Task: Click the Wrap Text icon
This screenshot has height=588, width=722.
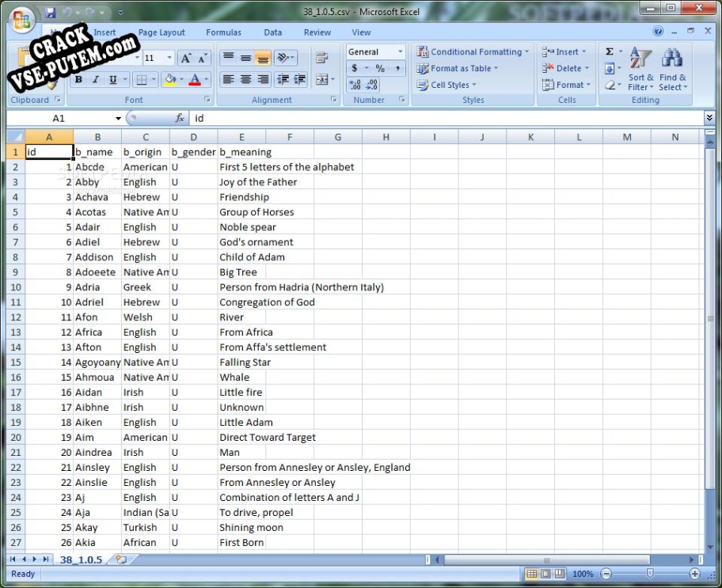Action: [322, 58]
